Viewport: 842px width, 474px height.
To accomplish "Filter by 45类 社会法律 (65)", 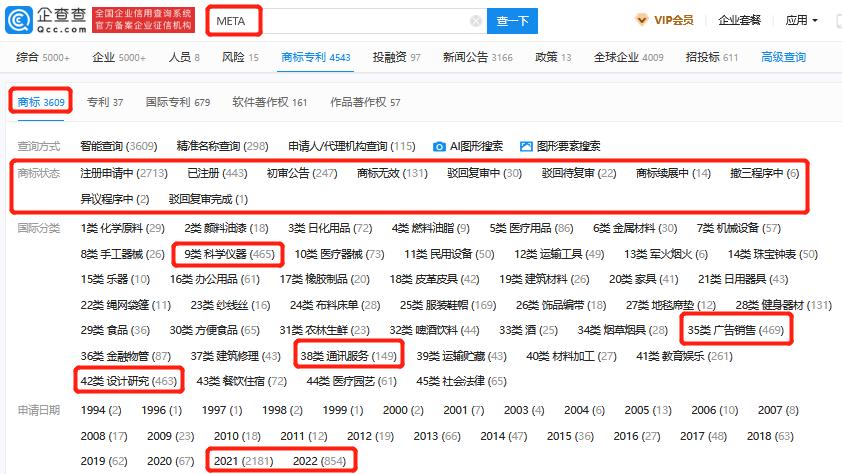I will pyautogui.click(x=462, y=381).
